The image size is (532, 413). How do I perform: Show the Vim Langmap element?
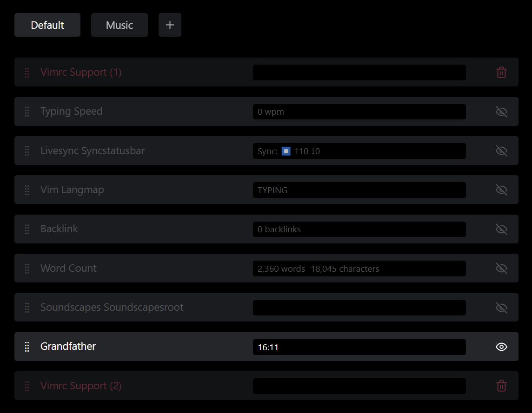point(501,190)
